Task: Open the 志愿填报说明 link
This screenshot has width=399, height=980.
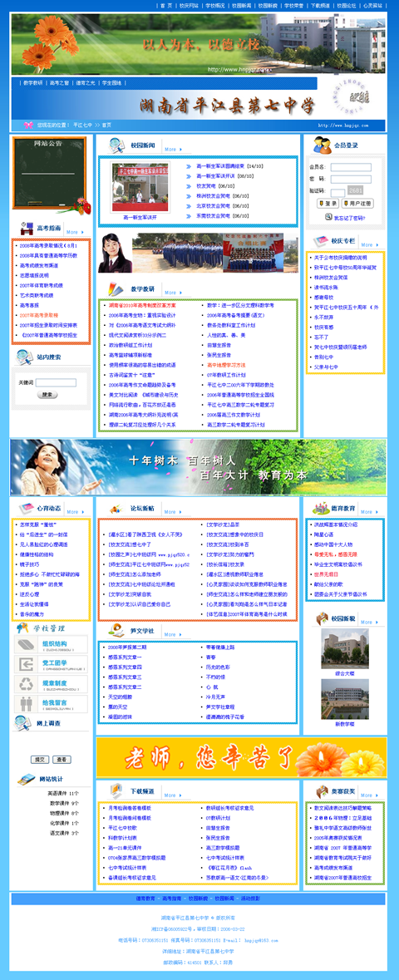Action: point(36,275)
